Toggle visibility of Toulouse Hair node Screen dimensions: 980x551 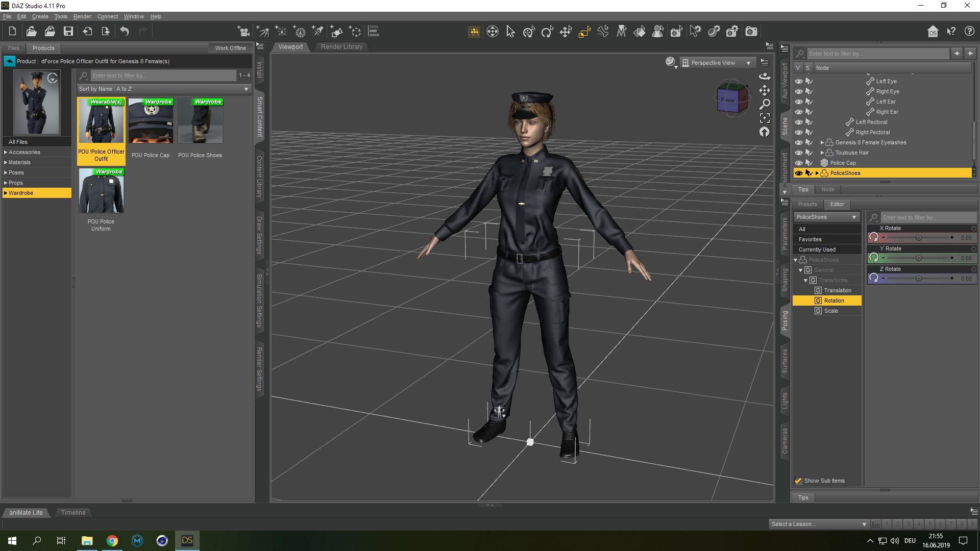(x=799, y=153)
